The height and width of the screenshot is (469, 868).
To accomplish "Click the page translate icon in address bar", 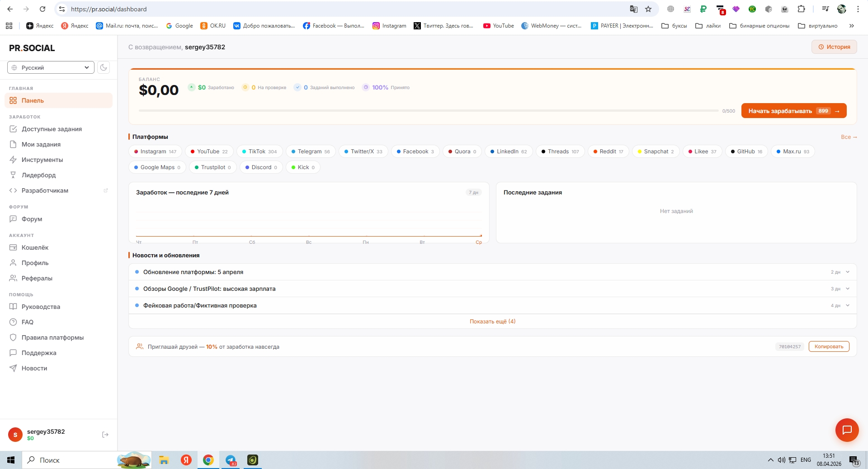I will pos(634,9).
